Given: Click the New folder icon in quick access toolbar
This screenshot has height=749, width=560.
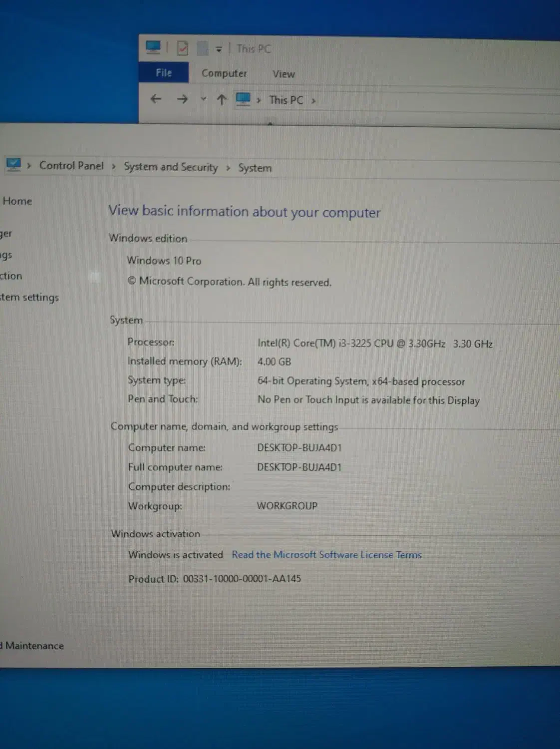Looking at the screenshot, I should (202, 48).
